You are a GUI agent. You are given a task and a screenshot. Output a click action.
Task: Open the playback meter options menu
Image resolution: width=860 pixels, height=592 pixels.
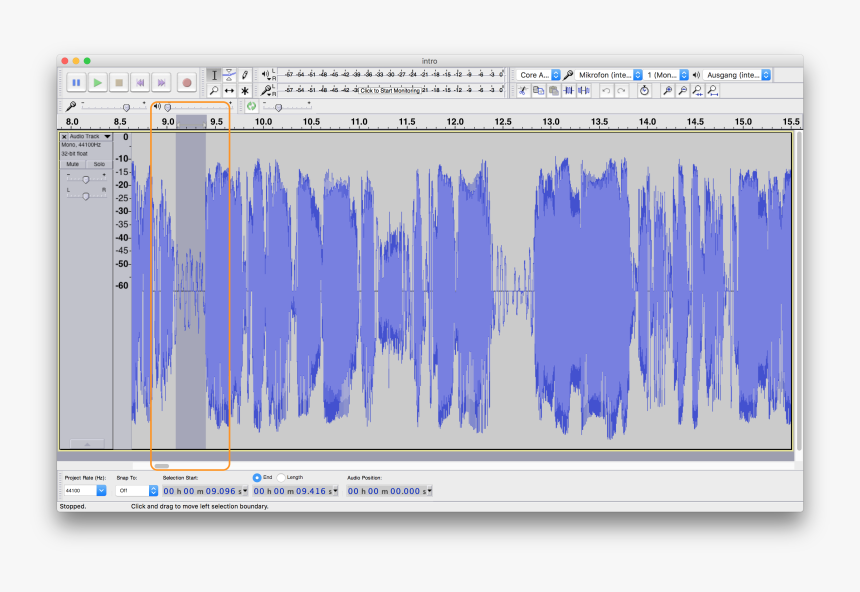[268, 75]
